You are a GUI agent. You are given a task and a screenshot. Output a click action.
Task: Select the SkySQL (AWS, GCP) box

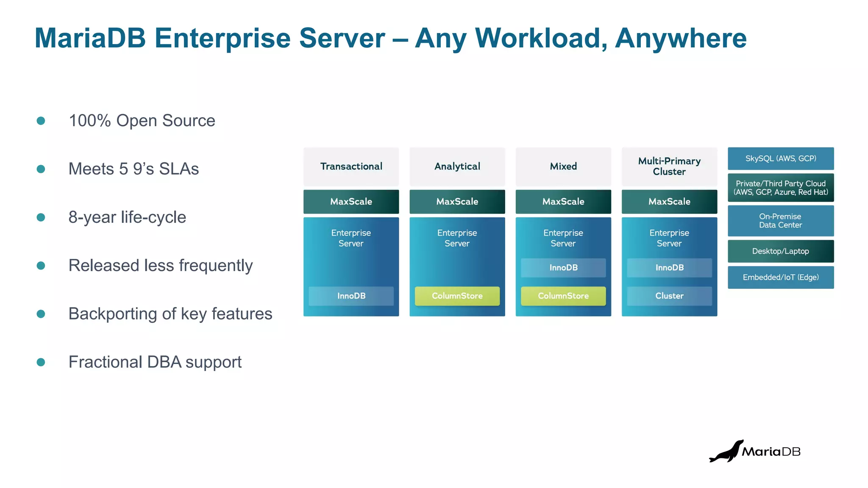(x=781, y=158)
